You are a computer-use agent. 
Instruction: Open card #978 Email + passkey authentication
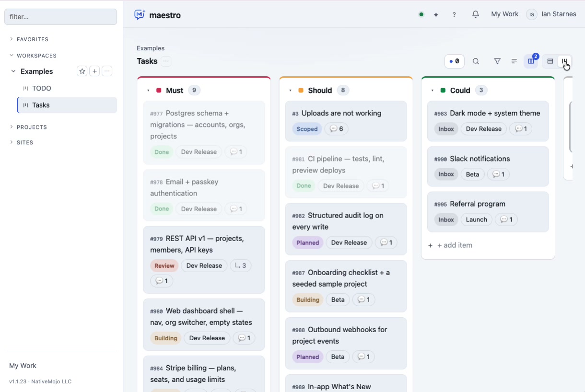pyautogui.click(x=204, y=196)
